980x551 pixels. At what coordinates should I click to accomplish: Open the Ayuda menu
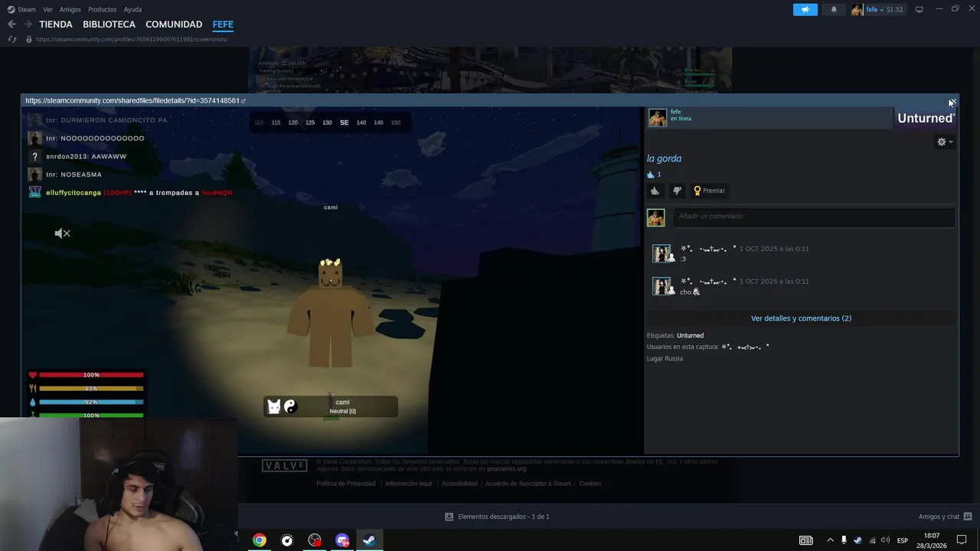pos(132,9)
